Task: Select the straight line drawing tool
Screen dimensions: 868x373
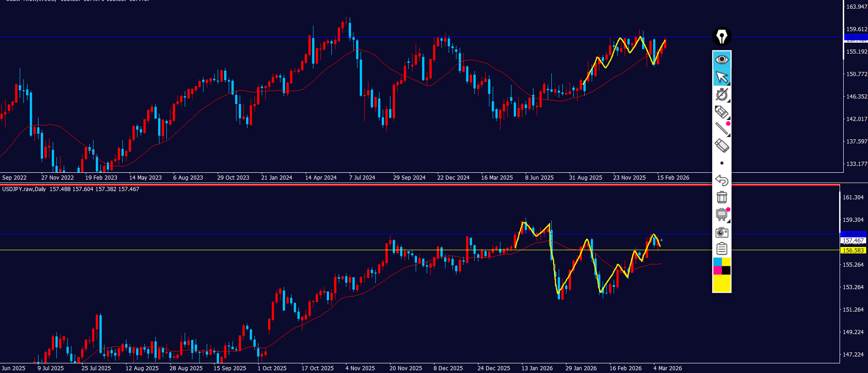Action: click(721, 129)
